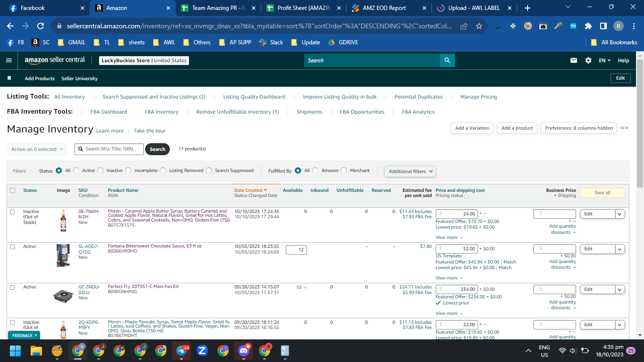Open Edit dropdown arrow for Fontana Chocolate Sauce row
Image resolution: width=644 pixels, height=362 pixels.
pyautogui.click(x=620, y=249)
